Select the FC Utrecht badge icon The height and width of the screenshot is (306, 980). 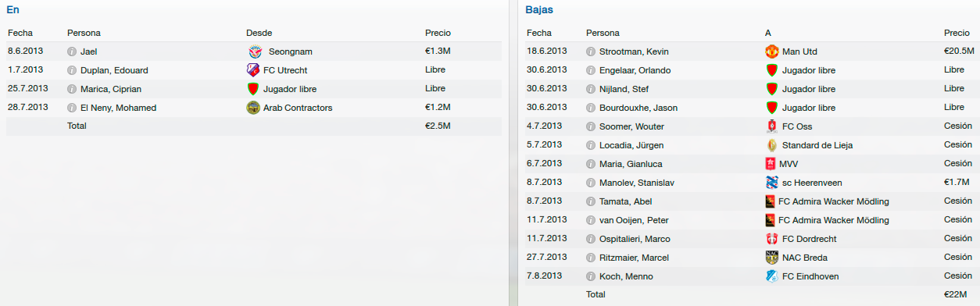click(x=253, y=70)
